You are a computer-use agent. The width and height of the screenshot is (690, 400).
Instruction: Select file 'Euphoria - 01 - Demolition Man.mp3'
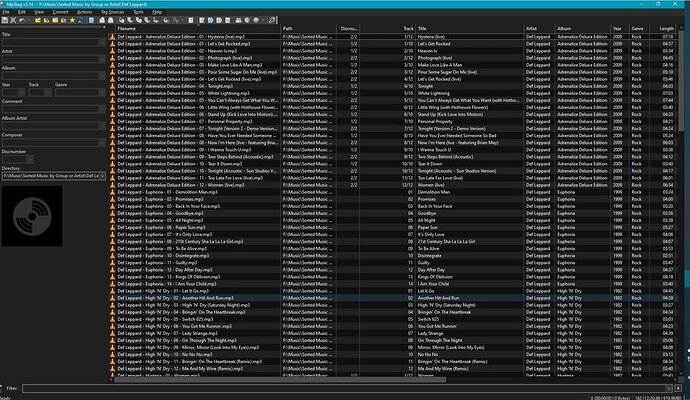point(167,192)
